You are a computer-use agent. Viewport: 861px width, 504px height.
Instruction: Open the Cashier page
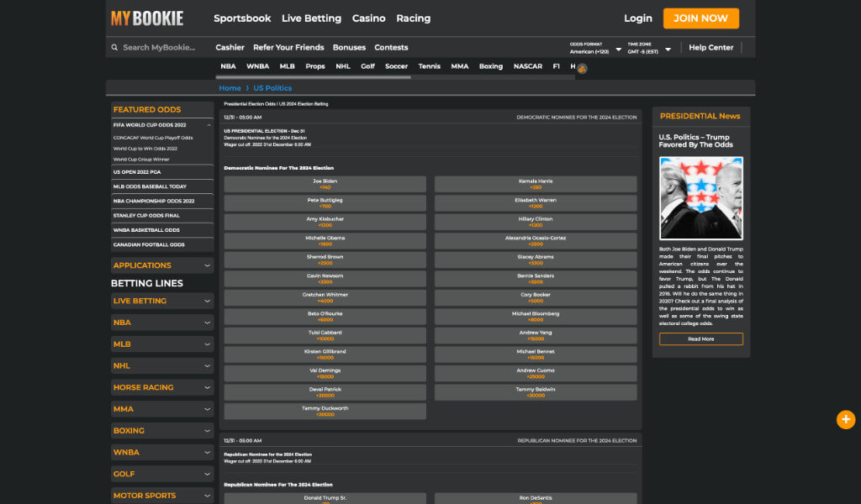point(230,48)
